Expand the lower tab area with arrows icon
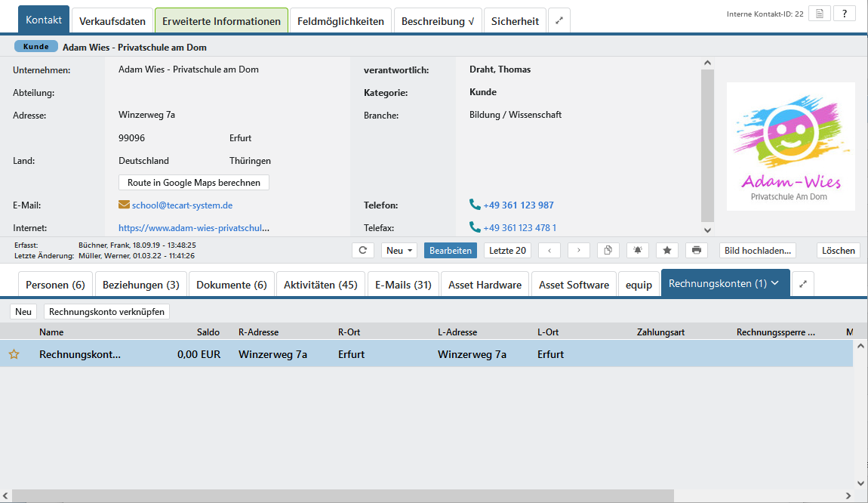Screen dimensions: 868x503 point(803,285)
